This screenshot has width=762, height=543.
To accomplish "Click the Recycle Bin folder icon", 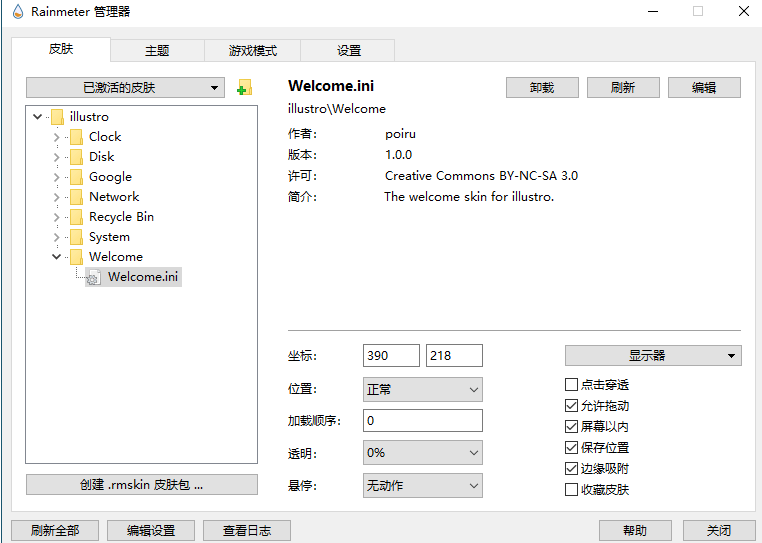I will point(76,217).
